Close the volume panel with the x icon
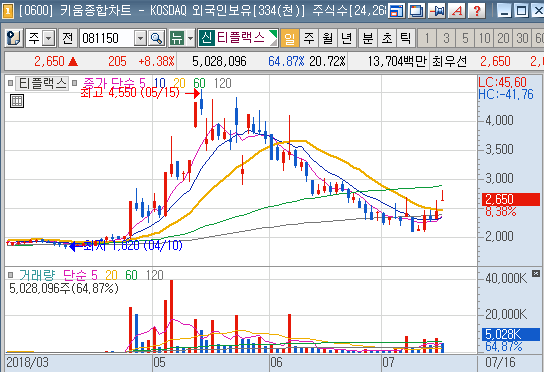The height and width of the screenshot is (372, 544). tap(536, 273)
